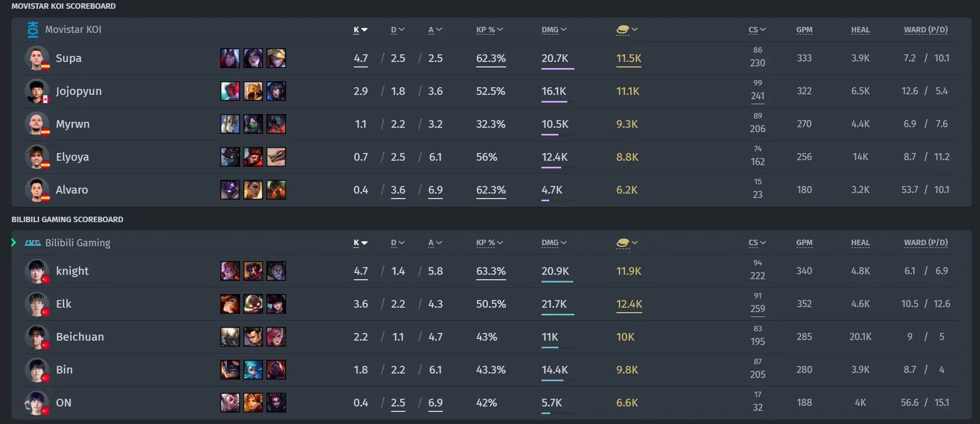Click Elk's second champion icon
Screen dimensions: 980x424
tap(253, 304)
